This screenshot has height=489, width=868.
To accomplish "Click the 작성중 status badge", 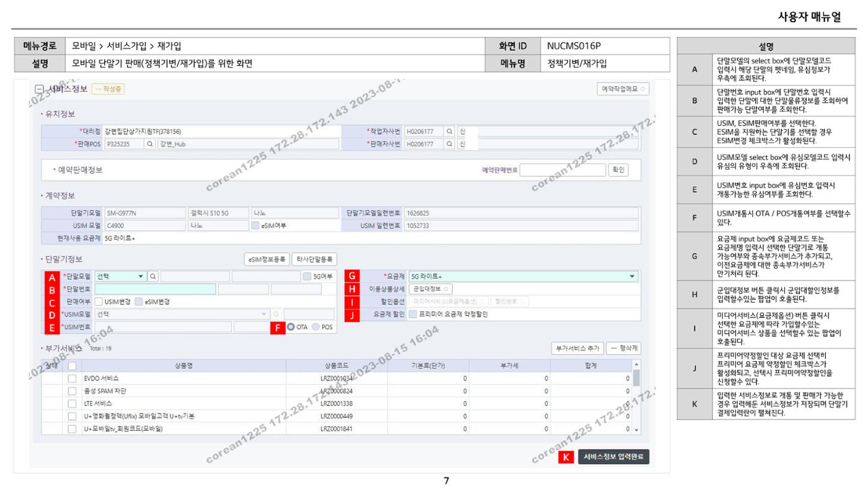I will point(108,89).
